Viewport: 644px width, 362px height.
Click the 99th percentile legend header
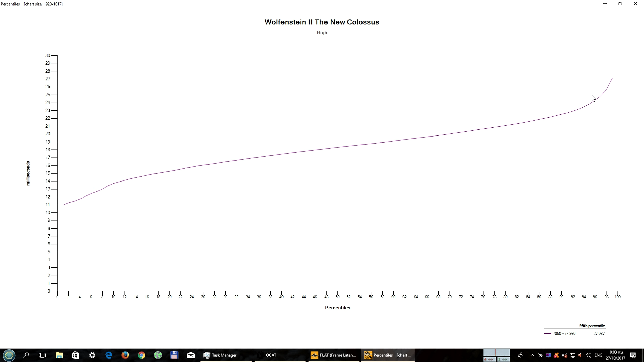[592, 326]
